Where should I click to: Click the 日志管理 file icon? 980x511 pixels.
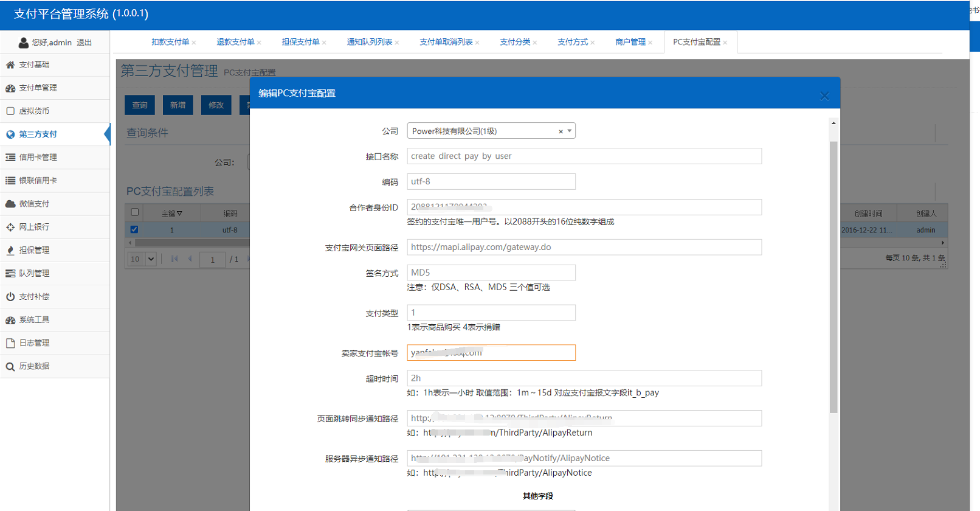(10, 343)
